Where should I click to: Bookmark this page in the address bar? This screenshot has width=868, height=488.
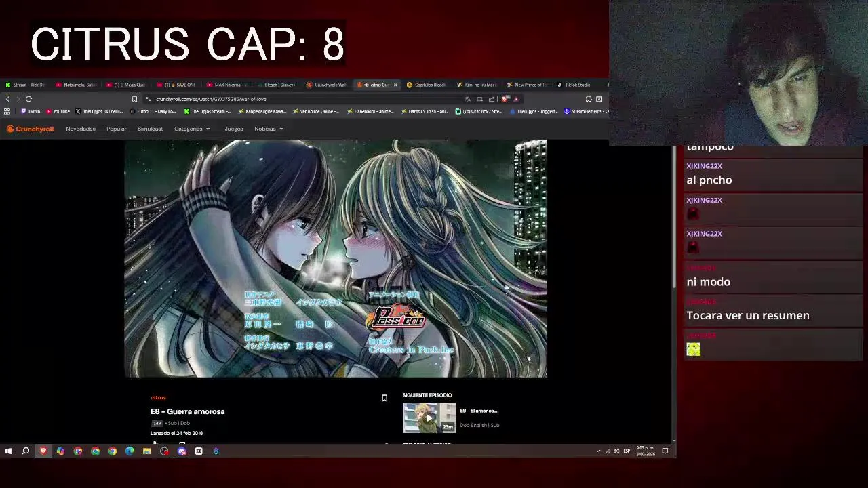134,99
